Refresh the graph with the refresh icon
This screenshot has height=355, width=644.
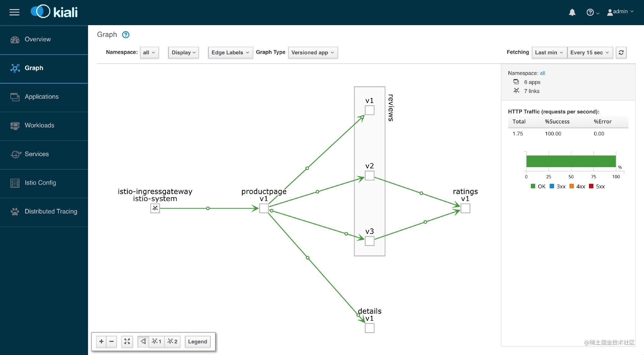coord(621,52)
